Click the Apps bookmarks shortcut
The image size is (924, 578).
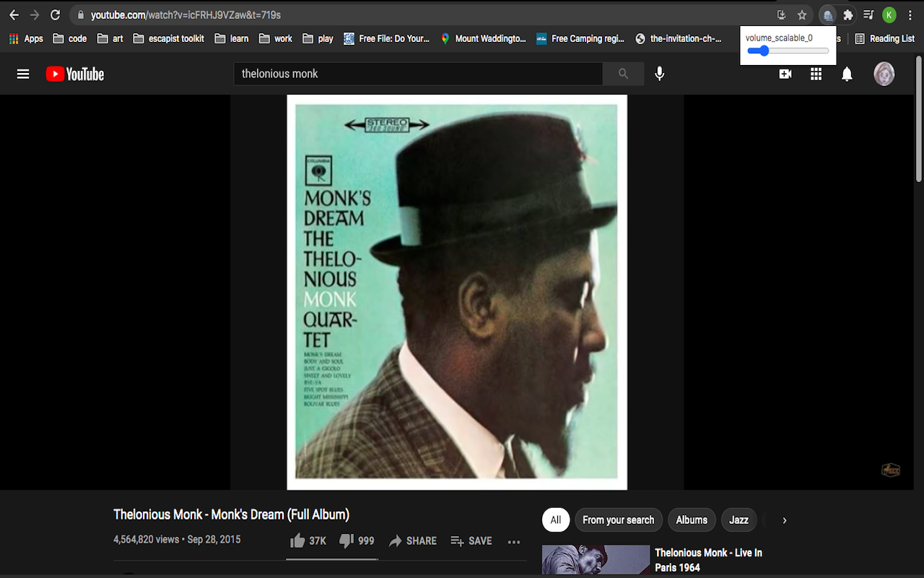[26, 38]
